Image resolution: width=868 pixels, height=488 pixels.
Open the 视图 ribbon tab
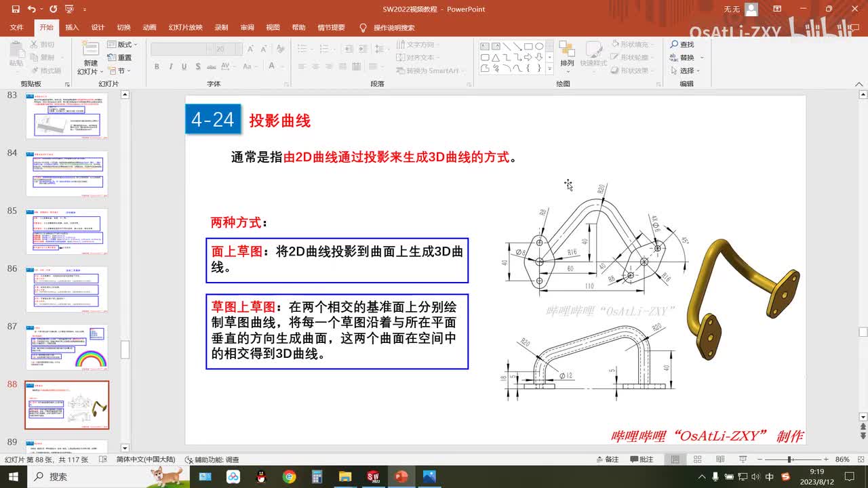click(x=273, y=28)
